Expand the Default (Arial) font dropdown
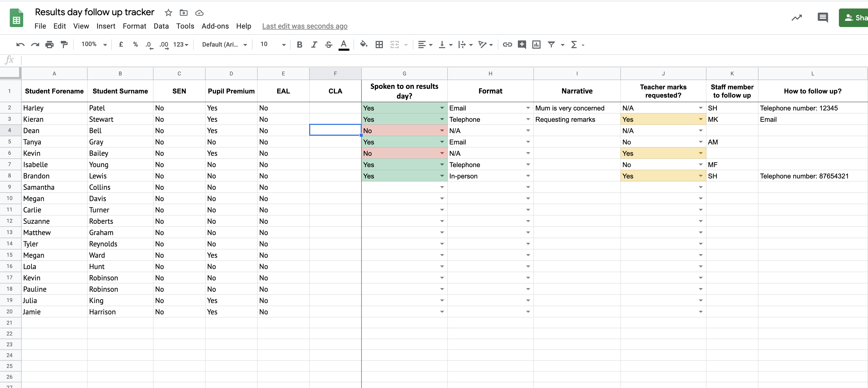 click(224, 44)
